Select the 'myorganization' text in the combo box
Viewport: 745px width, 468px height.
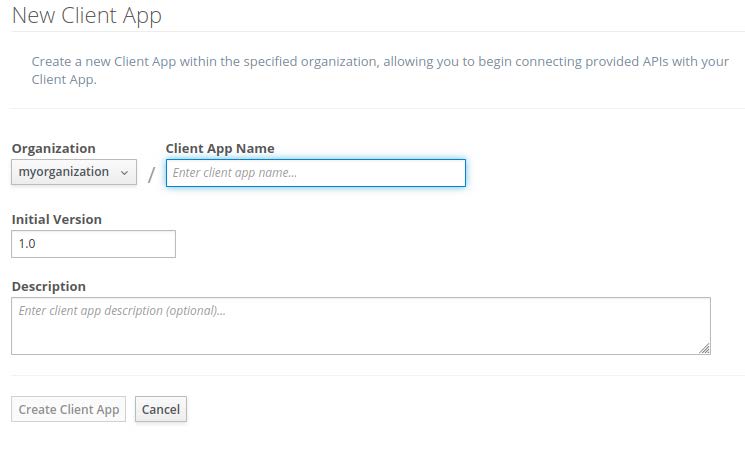click(x=64, y=172)
